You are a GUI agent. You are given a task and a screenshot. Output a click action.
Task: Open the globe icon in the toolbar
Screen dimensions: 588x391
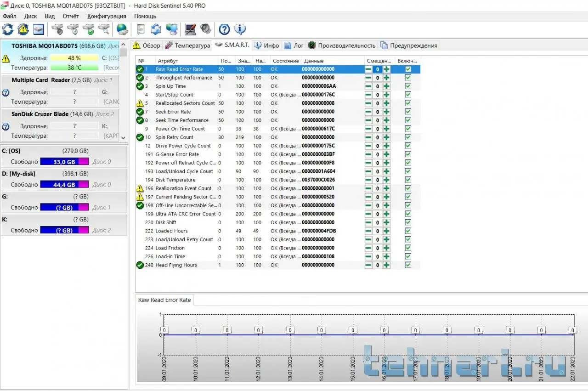(122, 29)
